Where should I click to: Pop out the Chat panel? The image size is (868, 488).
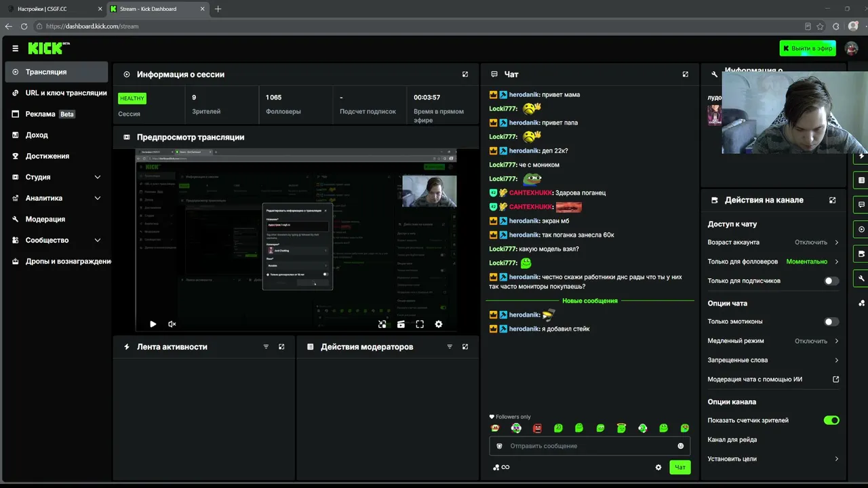click(x=686, y=75)
